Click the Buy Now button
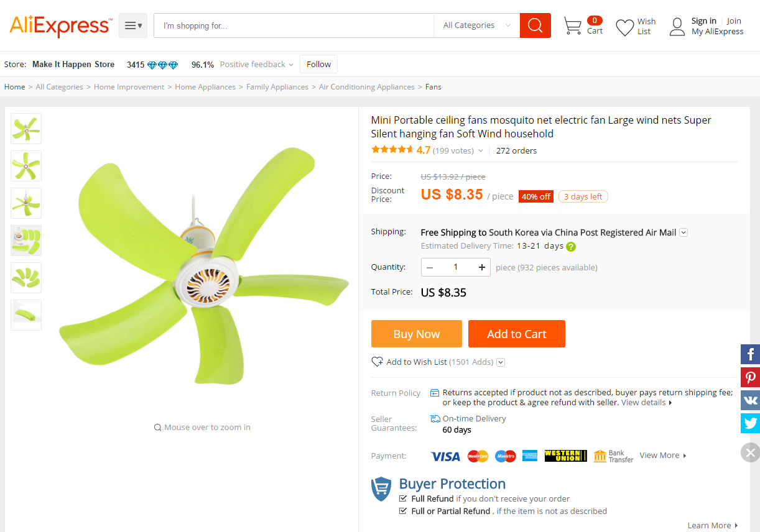The width and height of the screenshot is (760, 532). [x=416, y=334]
